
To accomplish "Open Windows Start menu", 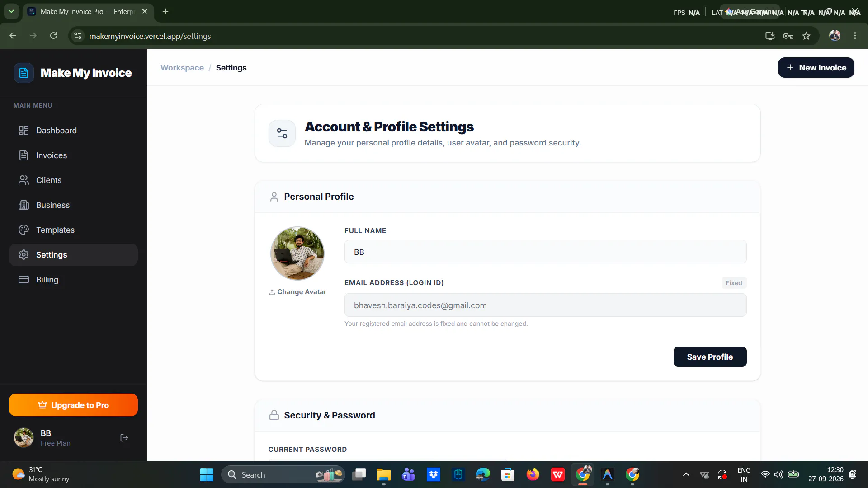I will click(x=207, y=474).
